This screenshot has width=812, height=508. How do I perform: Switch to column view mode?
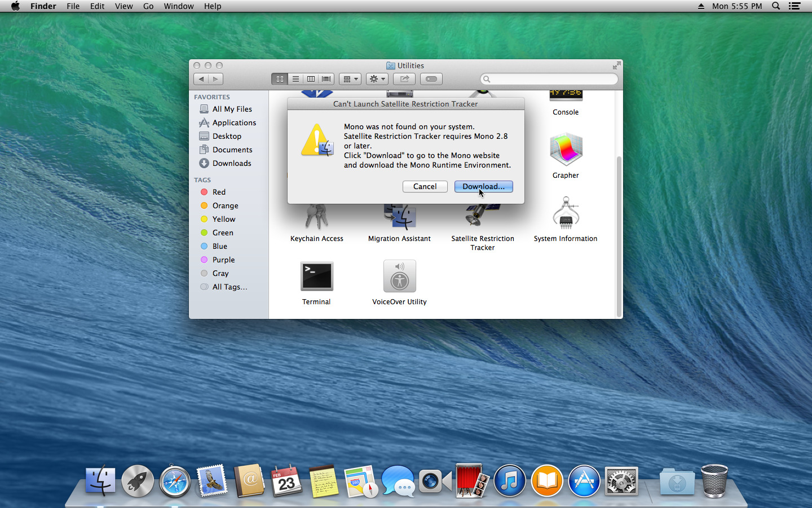tap(311, 79)
